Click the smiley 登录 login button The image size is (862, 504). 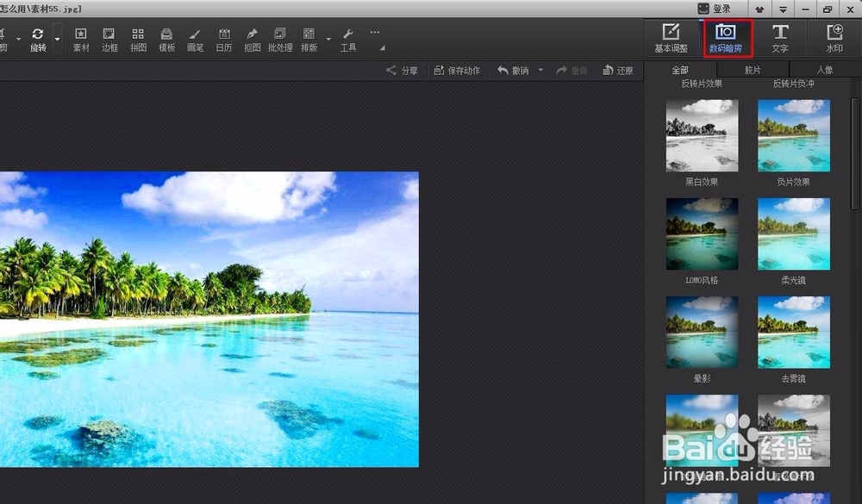715,9
